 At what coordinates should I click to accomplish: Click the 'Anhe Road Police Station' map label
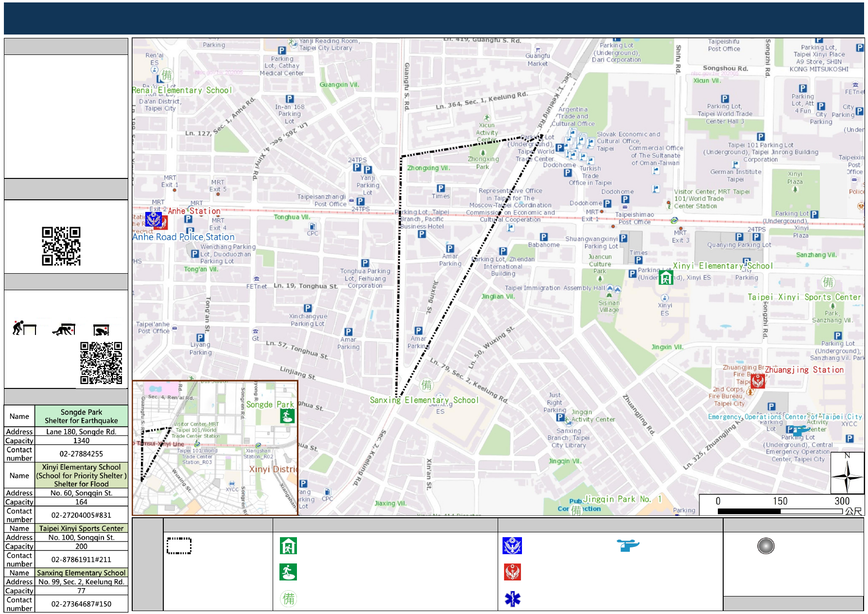click(183, 237)
